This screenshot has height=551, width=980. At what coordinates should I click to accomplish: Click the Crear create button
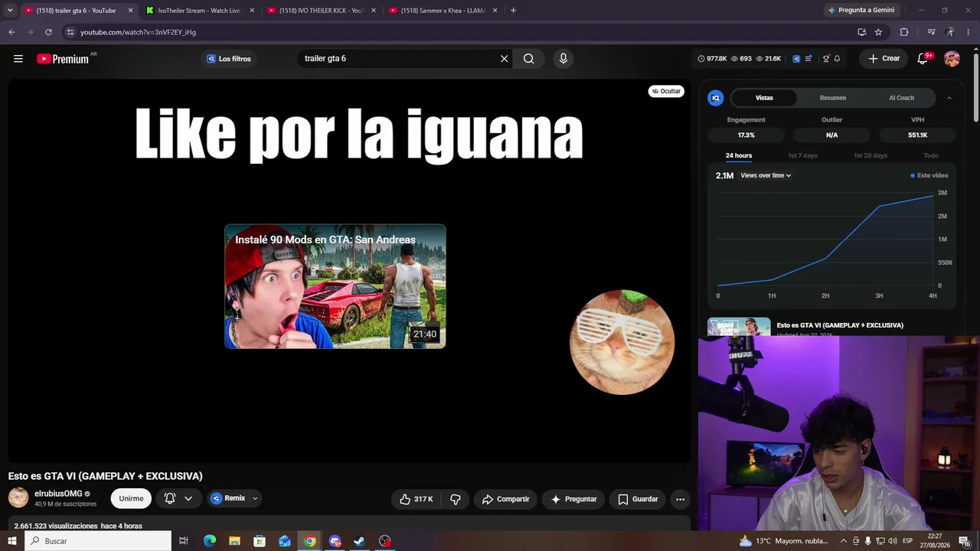884,59
